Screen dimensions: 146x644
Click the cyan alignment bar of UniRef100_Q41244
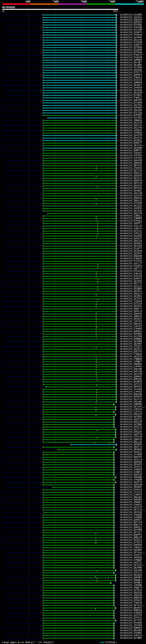(80, 40)
